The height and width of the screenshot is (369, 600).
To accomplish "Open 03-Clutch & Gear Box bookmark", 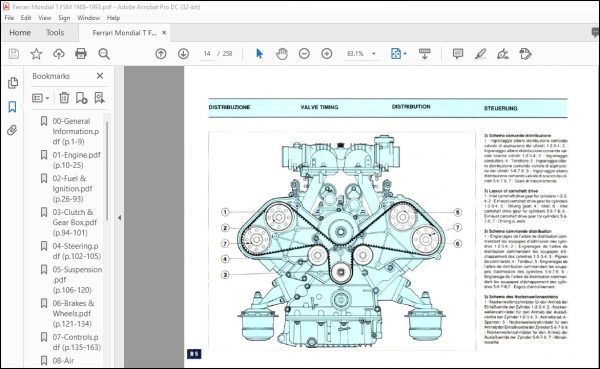I will (x=75, y=222).
